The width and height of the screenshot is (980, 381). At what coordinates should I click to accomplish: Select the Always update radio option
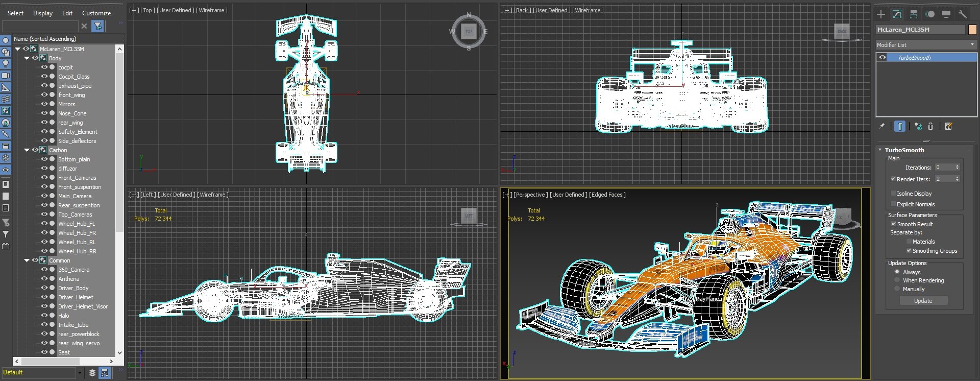pos(897,272)
